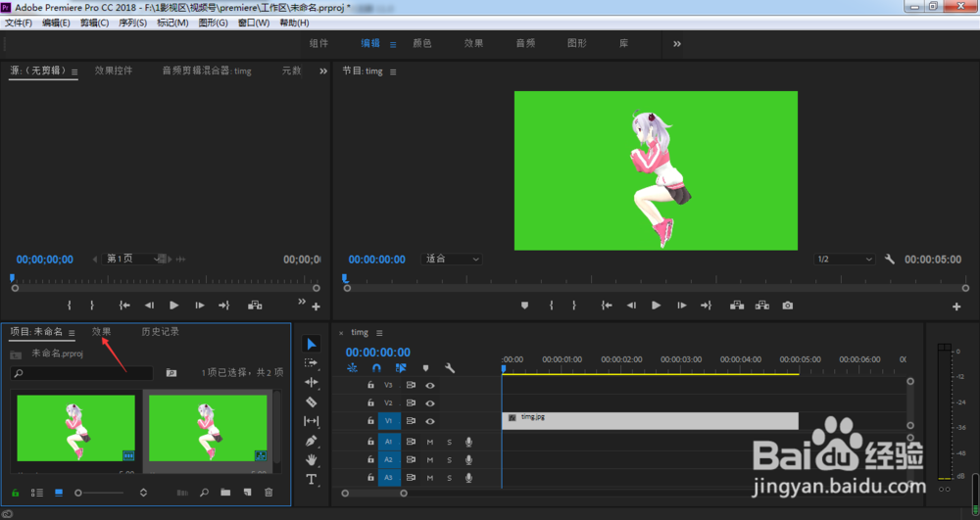Click the Clear trash icon in Project panel
Image resolution: width=980 pixels, height=520 pixels.
click(x=269, y=493)
